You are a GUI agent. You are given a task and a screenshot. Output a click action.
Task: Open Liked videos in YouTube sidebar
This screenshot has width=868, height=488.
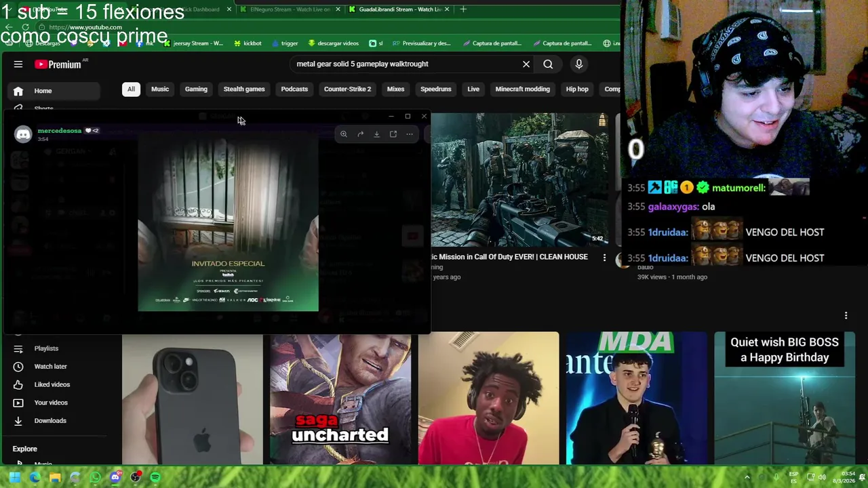52,384
